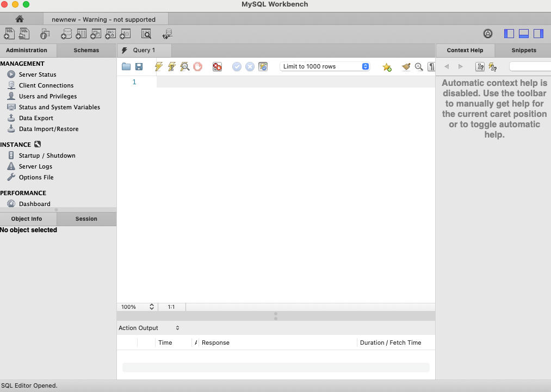Screen dimensions: 551x392
Task: Open the Snippets tab
Action: pyautogui.click(x=524, y=50)
